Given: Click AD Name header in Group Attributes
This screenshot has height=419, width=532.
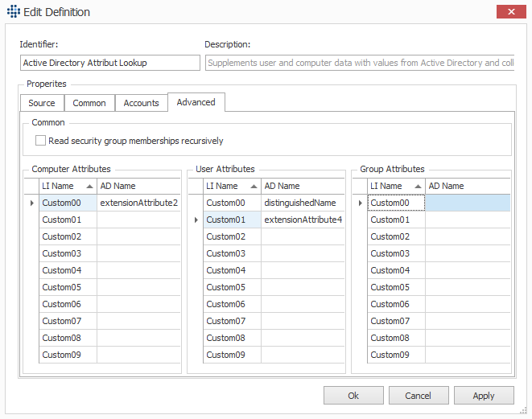Looking at the screenshot, I should [x=468, y=186].
